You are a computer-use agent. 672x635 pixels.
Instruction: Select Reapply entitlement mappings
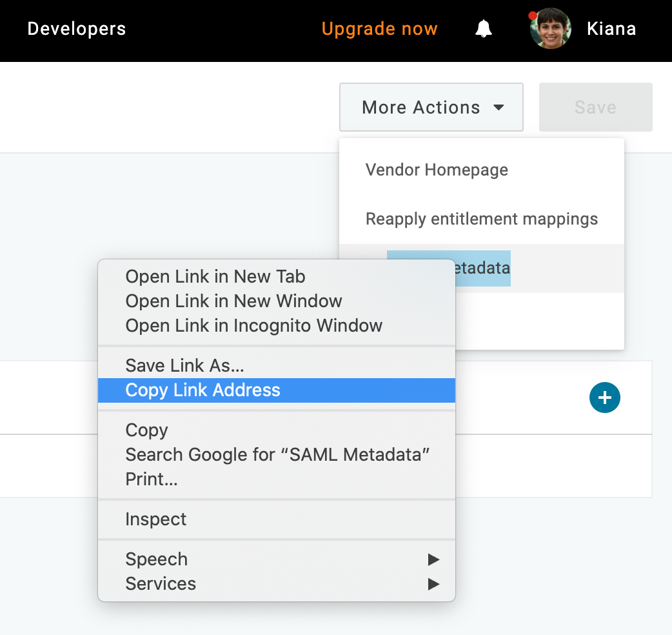tap(481, 219)
